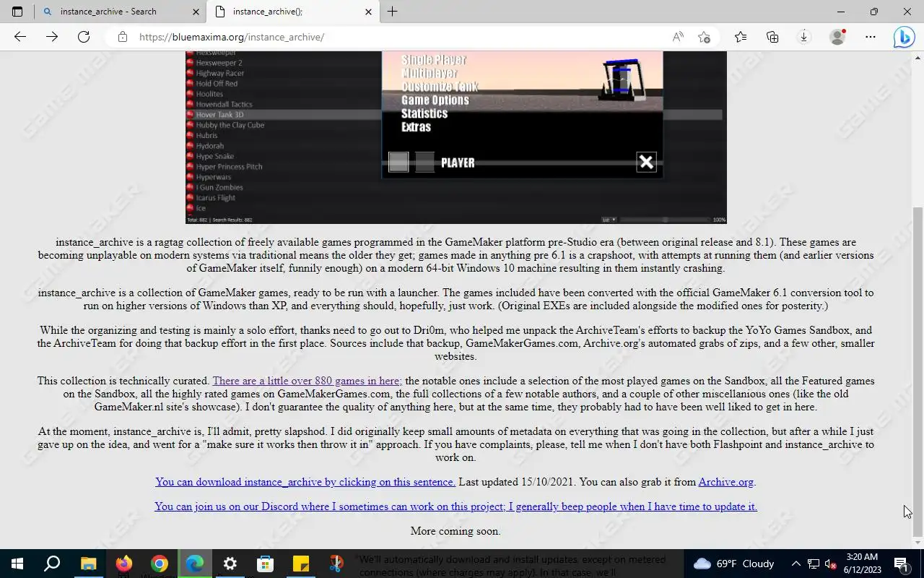The height and width of the screenshot is (578, 924).
Task: View site information lock icon
Action: (123, 37)
